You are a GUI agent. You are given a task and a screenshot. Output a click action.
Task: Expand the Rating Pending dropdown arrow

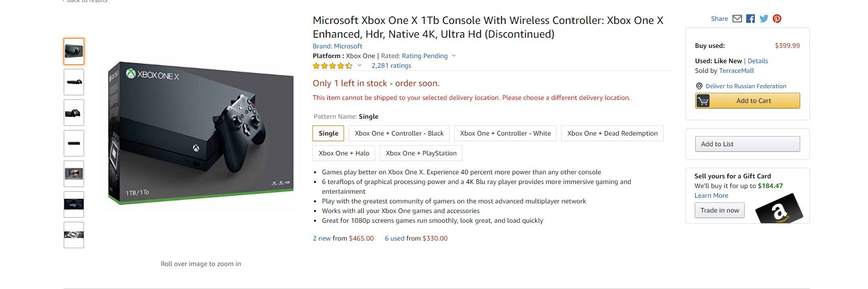point(454,56)
